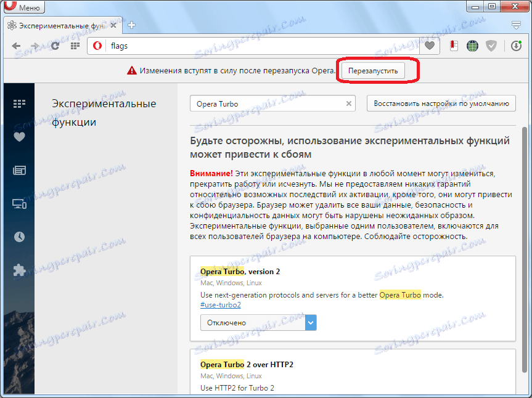This screenshot has height=398, width=532.
Task: Open News icon in sidebar
Action: click(x=19, y=170)
